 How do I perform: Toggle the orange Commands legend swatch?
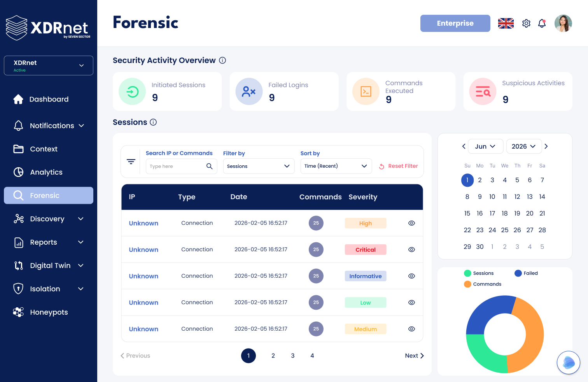(x=467, y=284)
